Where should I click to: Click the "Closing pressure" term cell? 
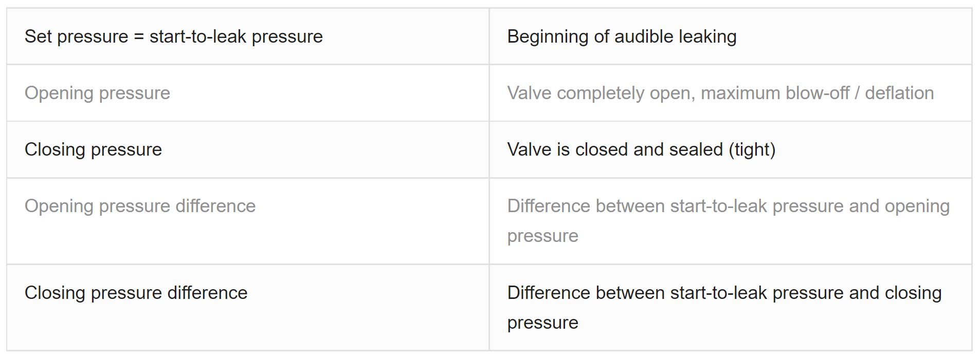click(x=248, y=149)
